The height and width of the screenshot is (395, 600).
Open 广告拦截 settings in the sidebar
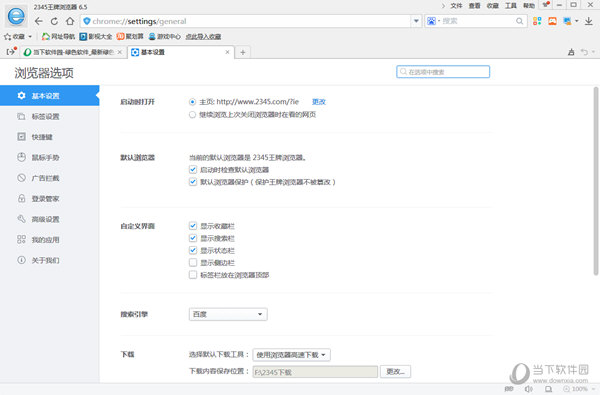(50, 178)
